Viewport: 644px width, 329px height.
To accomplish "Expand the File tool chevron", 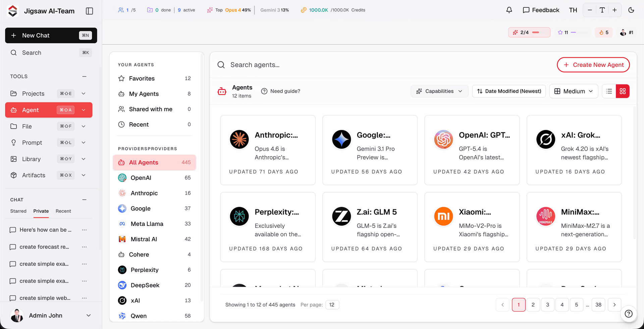I will click(x=84, y=126).
